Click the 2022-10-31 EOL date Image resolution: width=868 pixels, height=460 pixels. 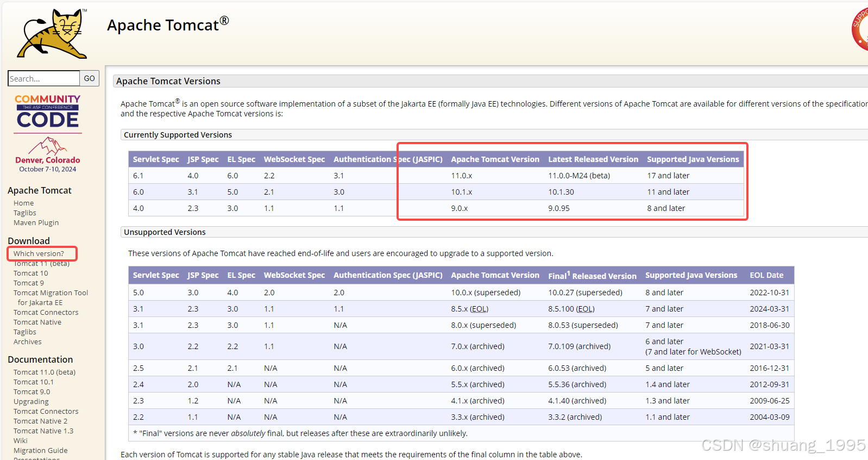coord(770,293)
